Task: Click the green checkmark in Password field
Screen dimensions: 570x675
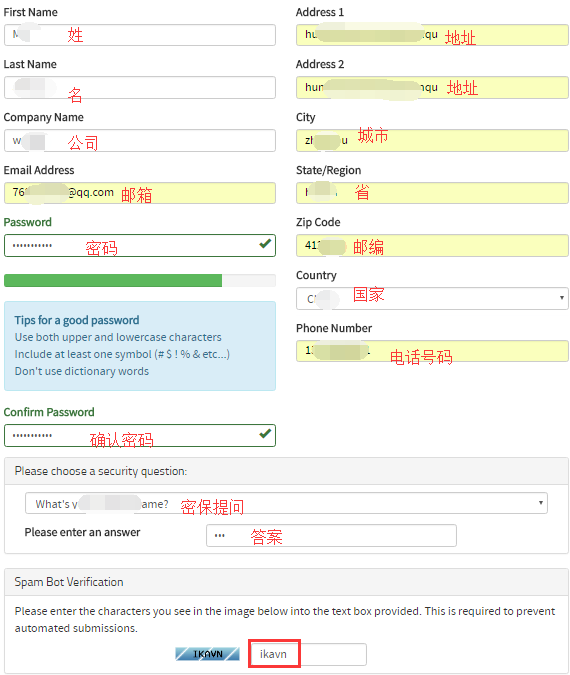Action: click(265, 244)
